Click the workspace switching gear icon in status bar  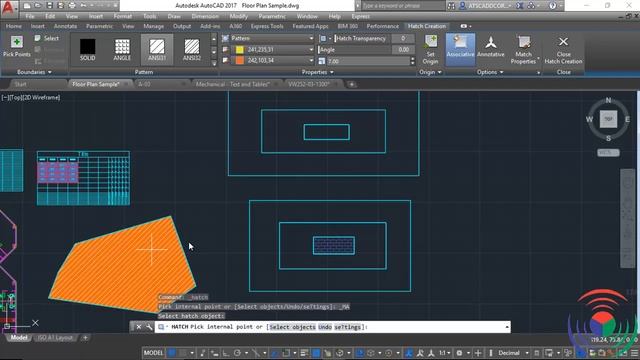click(459, 353)
